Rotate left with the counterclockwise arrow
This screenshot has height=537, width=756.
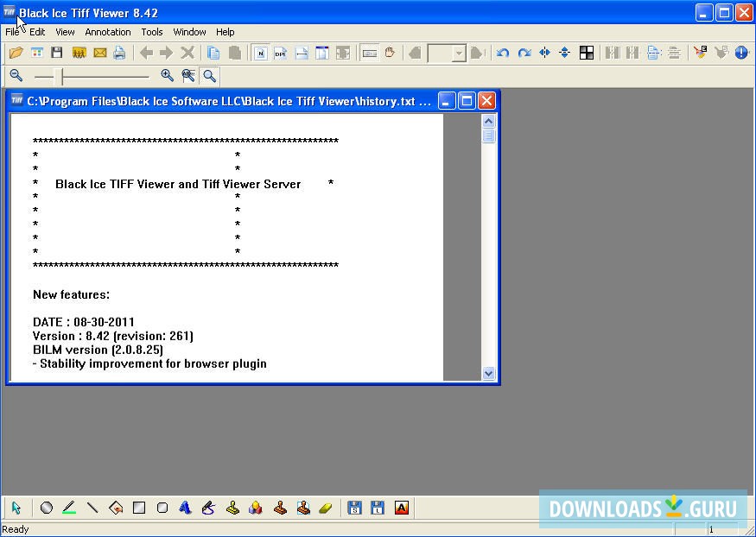503,53
